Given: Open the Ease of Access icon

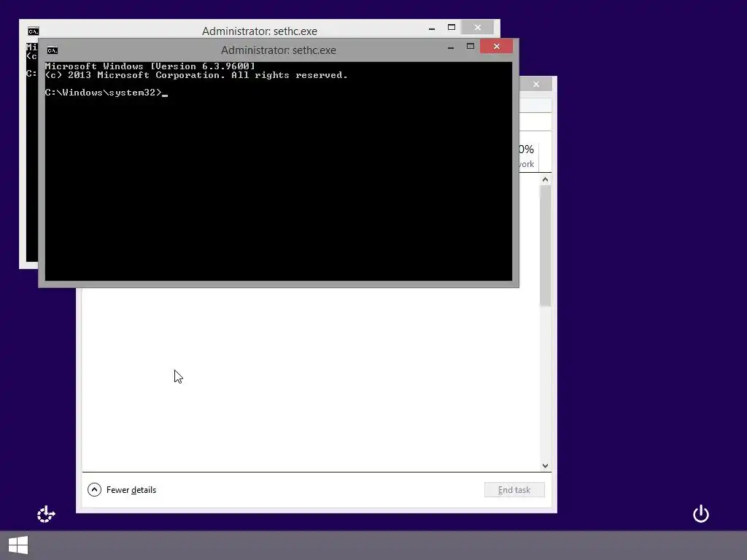Looking at the screenshot, I should pos(46,514).
